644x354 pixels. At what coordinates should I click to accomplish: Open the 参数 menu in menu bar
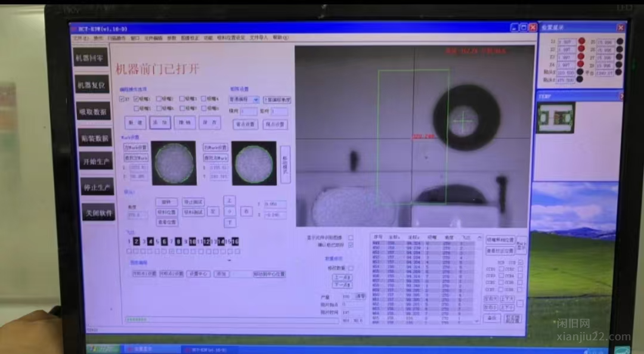coord(172,38)
